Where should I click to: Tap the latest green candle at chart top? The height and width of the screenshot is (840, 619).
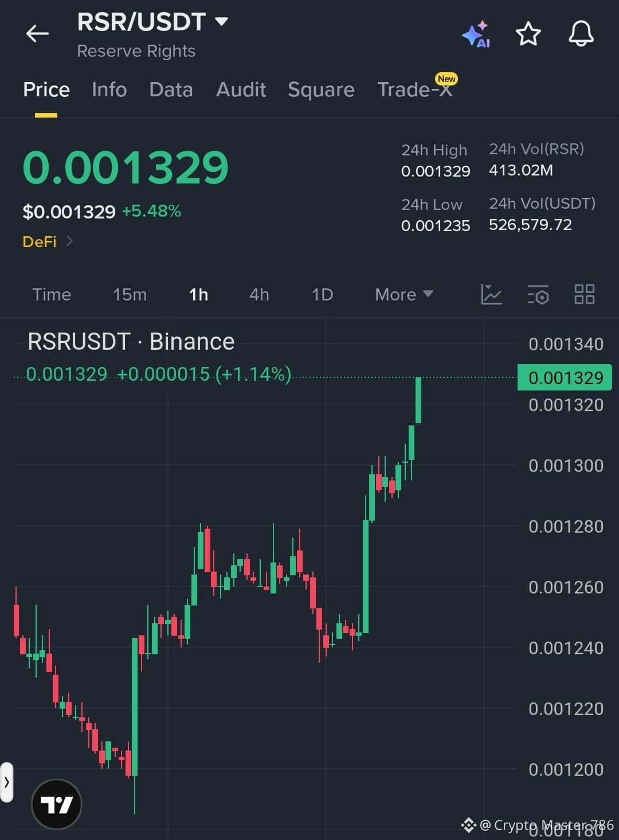(x=418, y=400)
